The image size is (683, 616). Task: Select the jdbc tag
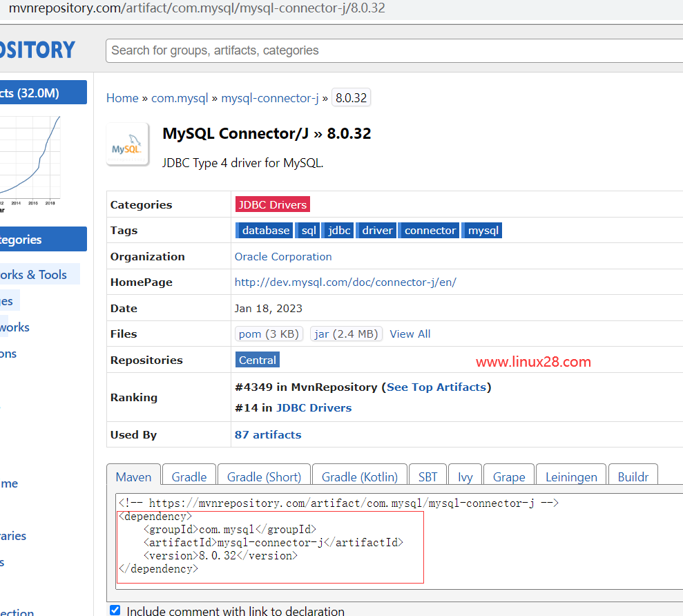(x=338, y=231)
